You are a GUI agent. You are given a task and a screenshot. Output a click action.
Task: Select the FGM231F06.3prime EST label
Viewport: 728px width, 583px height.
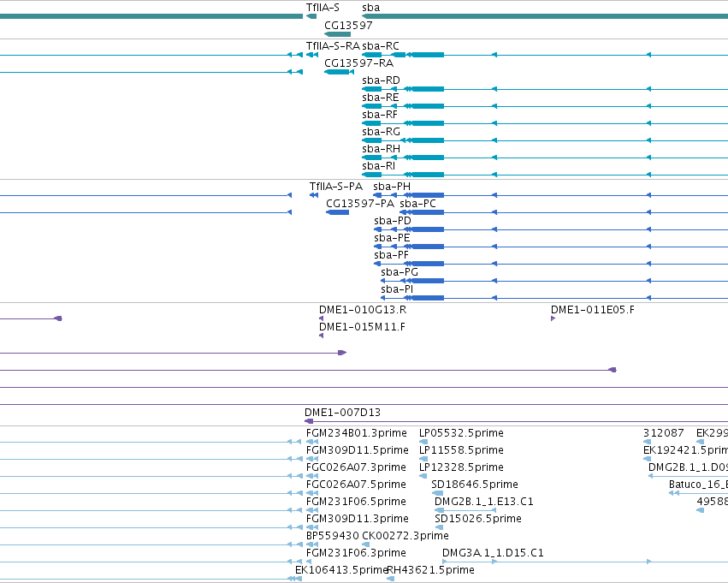point(356,553)
